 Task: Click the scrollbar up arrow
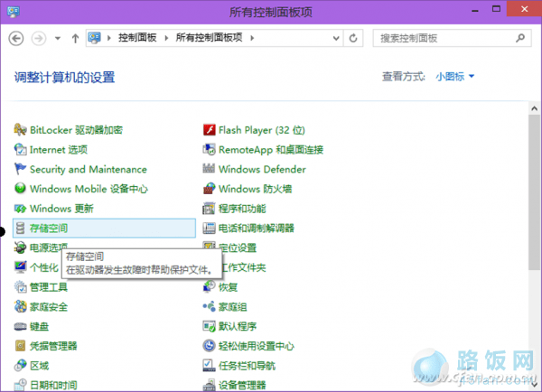pos(535,108)
